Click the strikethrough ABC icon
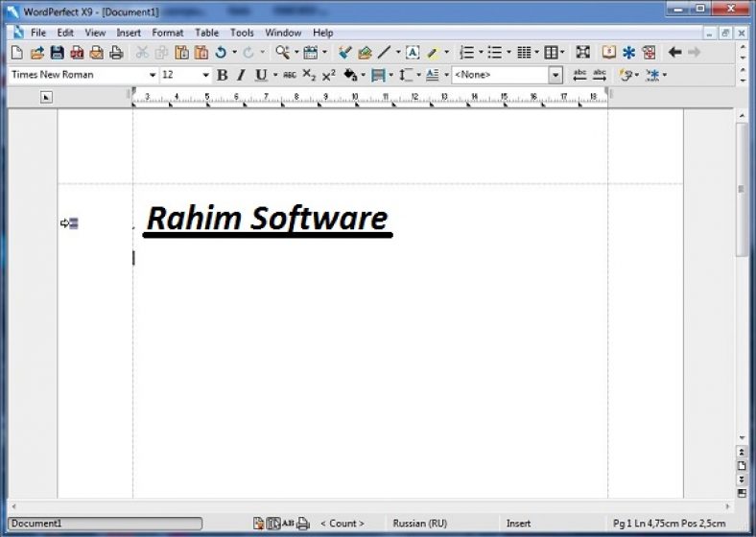The image size is (756, 537). (290, 75)
